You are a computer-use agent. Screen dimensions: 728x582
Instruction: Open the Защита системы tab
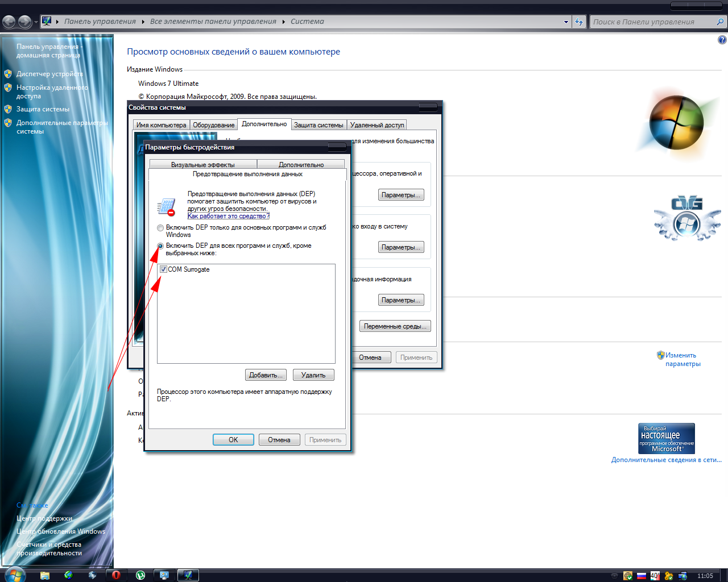click(318, 125)
